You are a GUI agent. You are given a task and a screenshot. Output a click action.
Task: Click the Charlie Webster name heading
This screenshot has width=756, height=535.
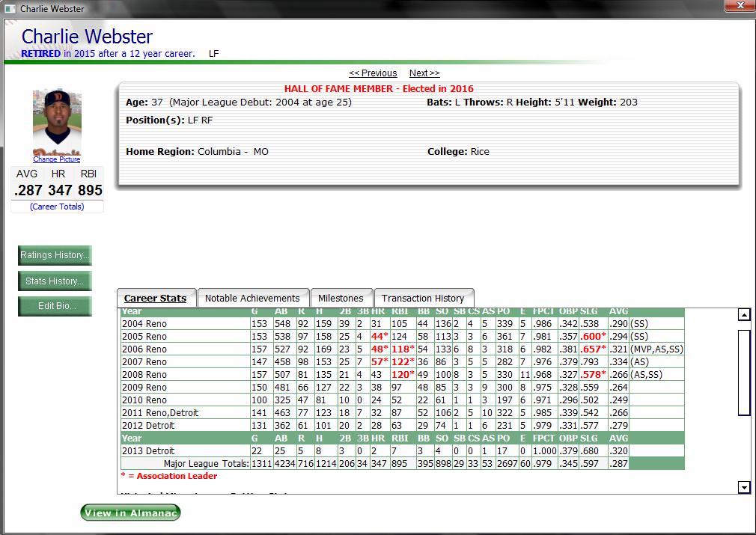(x=87, y=37)
